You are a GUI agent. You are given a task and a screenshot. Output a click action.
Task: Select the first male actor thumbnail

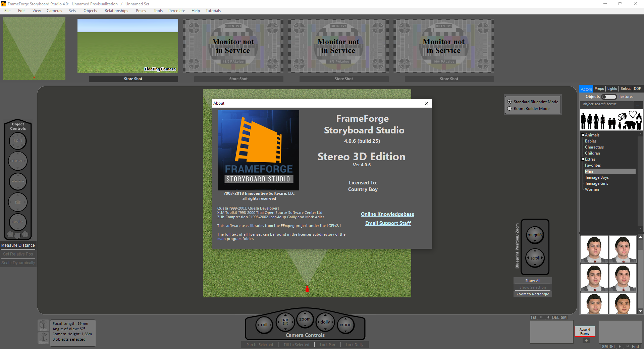click(594, 249)
